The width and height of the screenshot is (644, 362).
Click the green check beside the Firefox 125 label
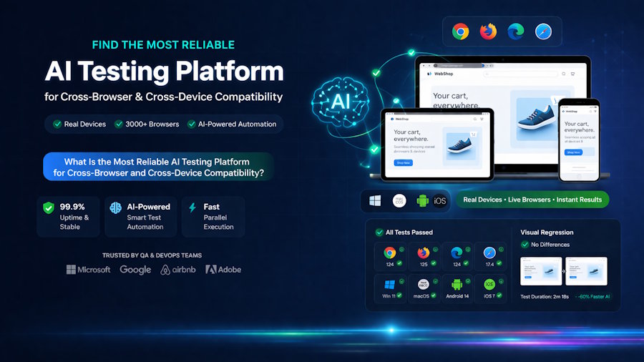[434, 263]
